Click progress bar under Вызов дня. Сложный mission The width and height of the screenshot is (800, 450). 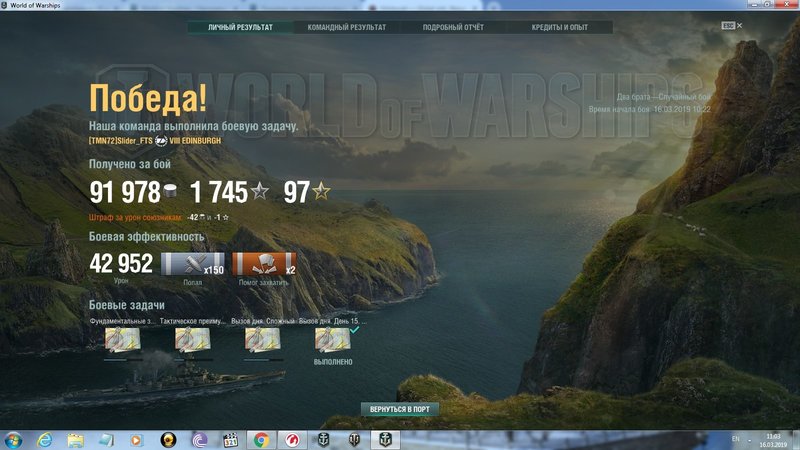point(263,360)
